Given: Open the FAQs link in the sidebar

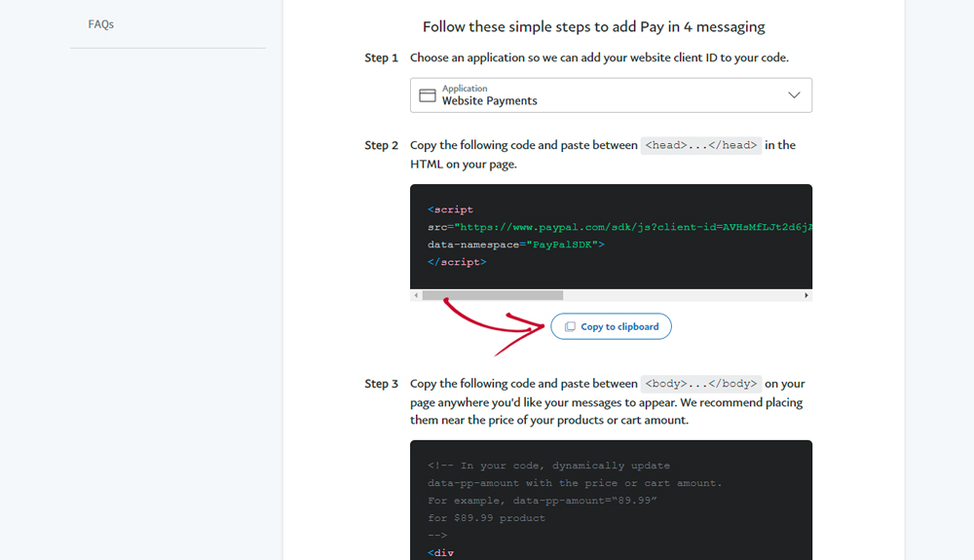Looking at the screenshot, I should pyautogui.click(x=101, y=24).
